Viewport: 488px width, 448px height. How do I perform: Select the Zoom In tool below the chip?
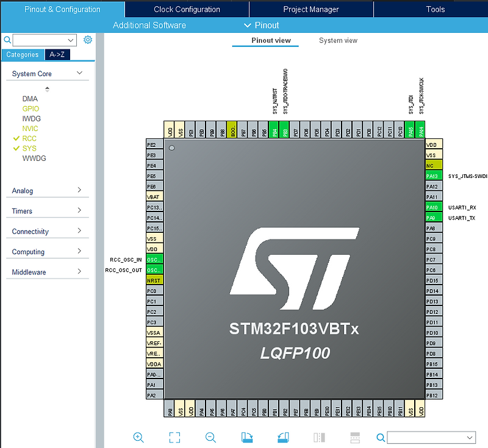[138, 438]
